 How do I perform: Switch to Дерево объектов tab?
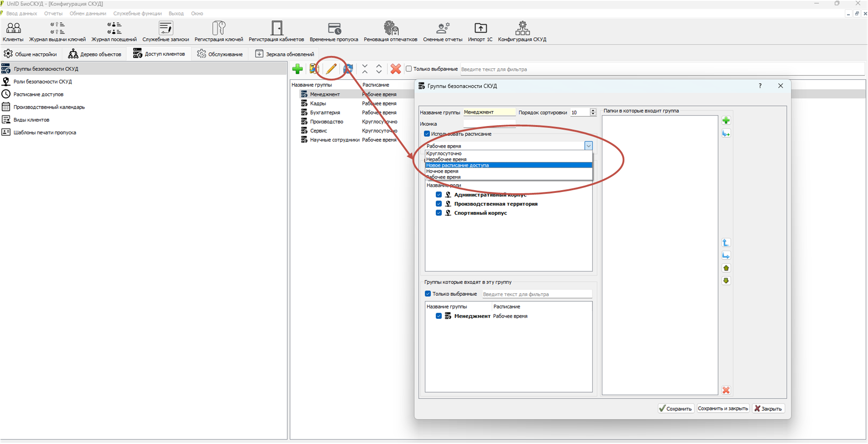[95, 54]
